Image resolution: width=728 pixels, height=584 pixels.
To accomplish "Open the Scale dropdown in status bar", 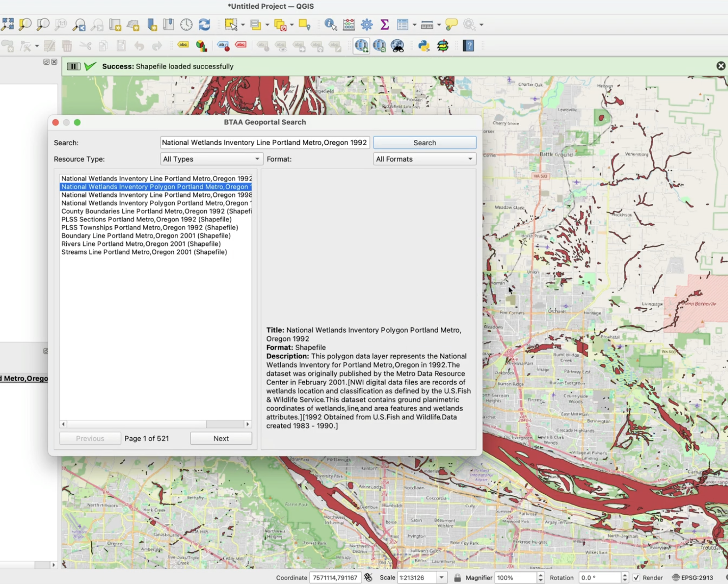I will tap(441, 577).
